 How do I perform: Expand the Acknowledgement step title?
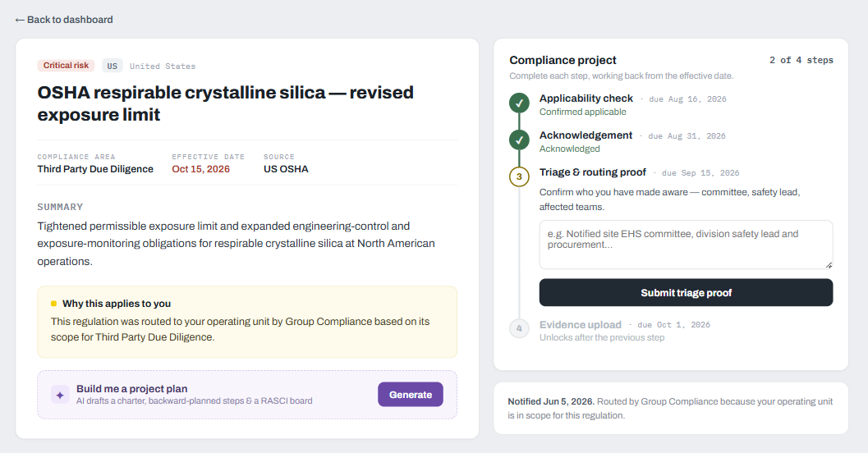pyautogui.click(x=586, y=135)
